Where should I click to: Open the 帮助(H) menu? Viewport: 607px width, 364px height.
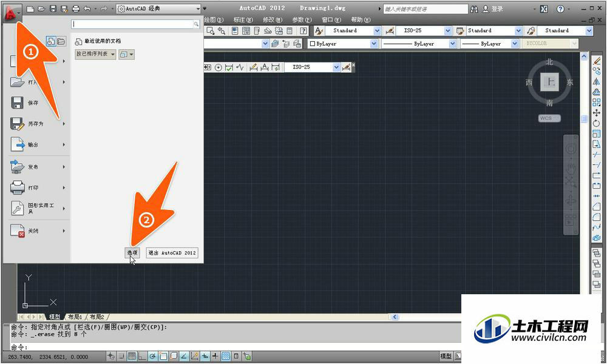(361, 20)
